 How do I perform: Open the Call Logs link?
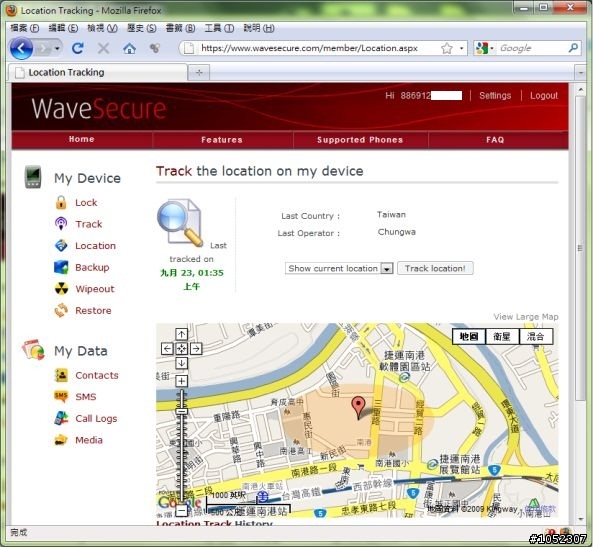(96, 418)
